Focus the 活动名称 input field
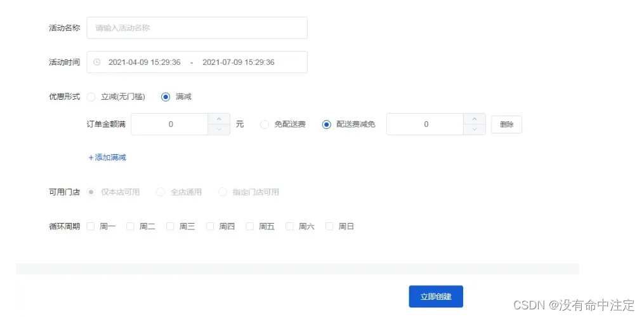Viewport: 644px width, 317px height. tap(197, 28)
